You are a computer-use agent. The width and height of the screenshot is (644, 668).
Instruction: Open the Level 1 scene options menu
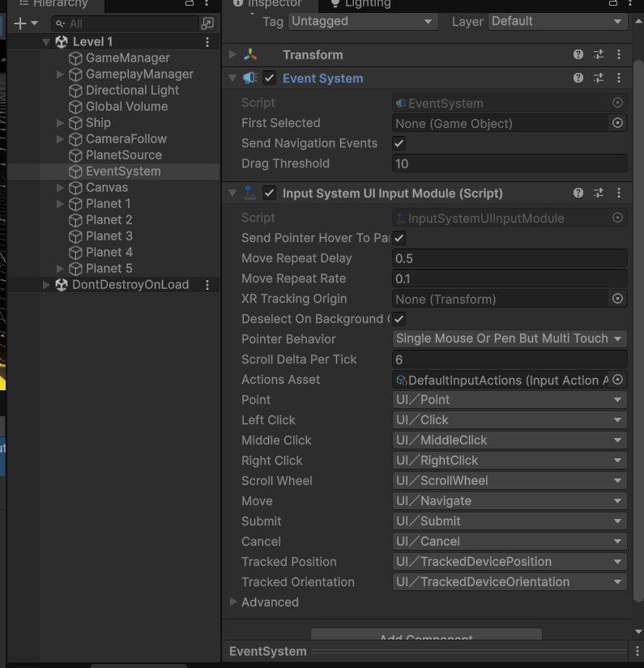207,41
